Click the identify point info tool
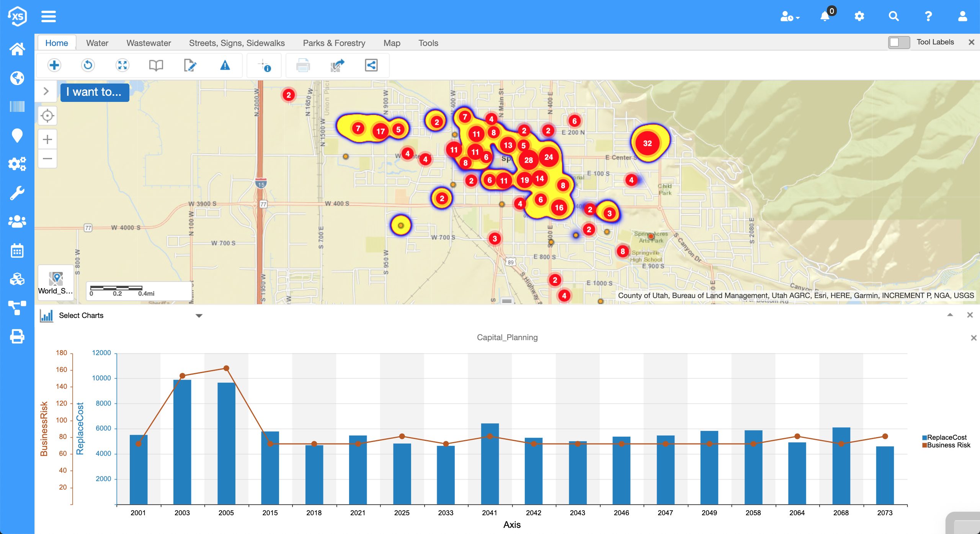The height and width of the screenshot is (534, 980). click(x=265, y=66)
